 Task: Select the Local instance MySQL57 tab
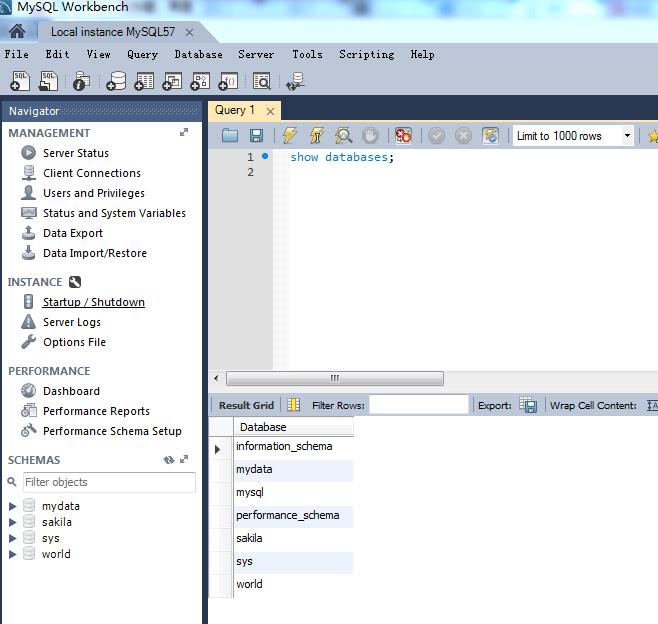[x=113, y=32]
